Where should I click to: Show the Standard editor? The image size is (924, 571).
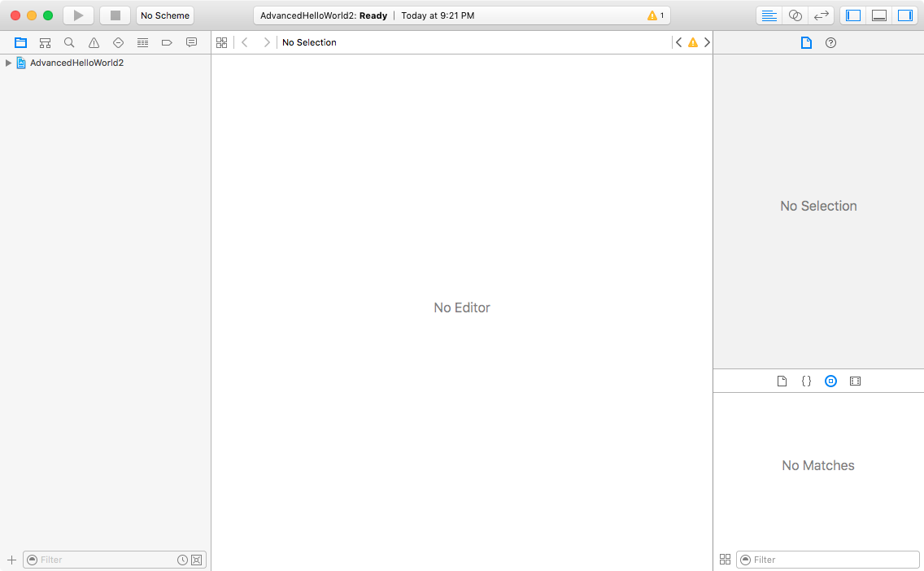[x=769, y=15]
